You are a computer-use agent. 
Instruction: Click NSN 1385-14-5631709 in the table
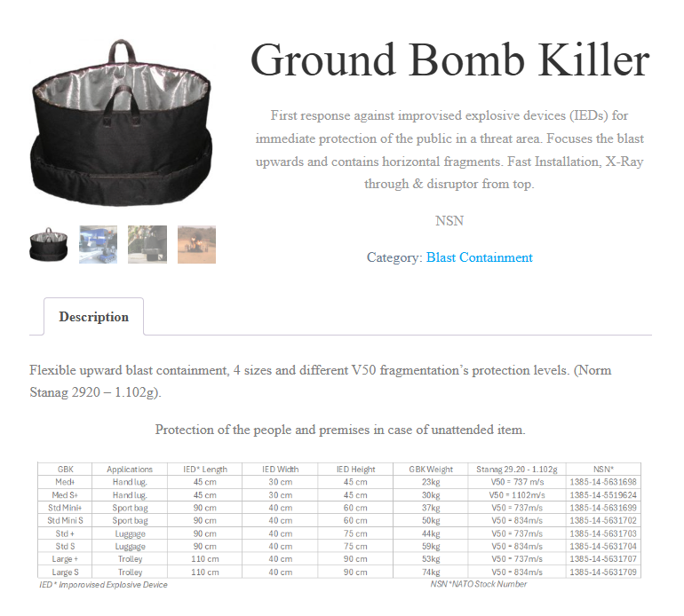603,573
